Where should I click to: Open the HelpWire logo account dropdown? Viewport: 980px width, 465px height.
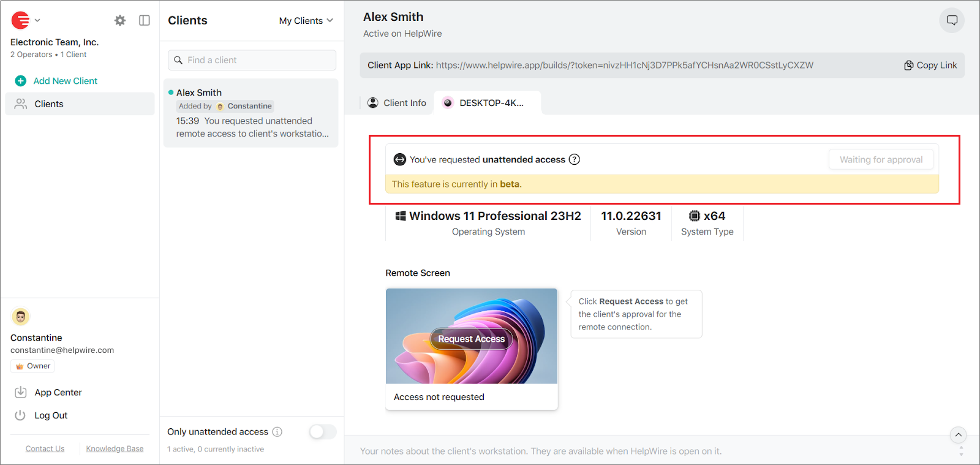coord(25,20)
